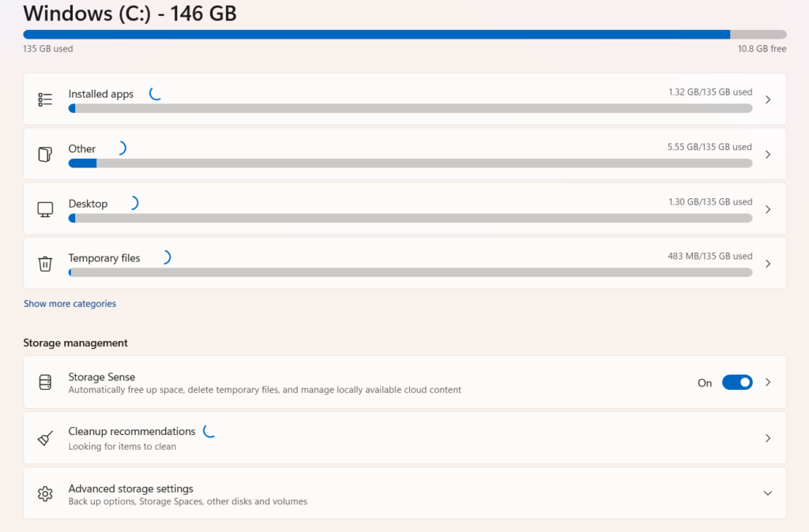This screenshot has width=809, height=532.
Task: Expand Advanced storage settings dropdown arrow
Action: [x=768, y=493]
